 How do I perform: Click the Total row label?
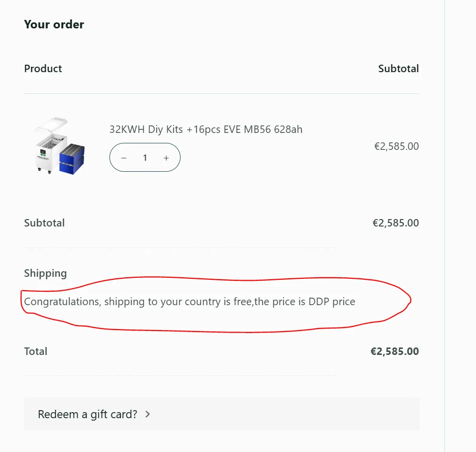pos(35,351)
